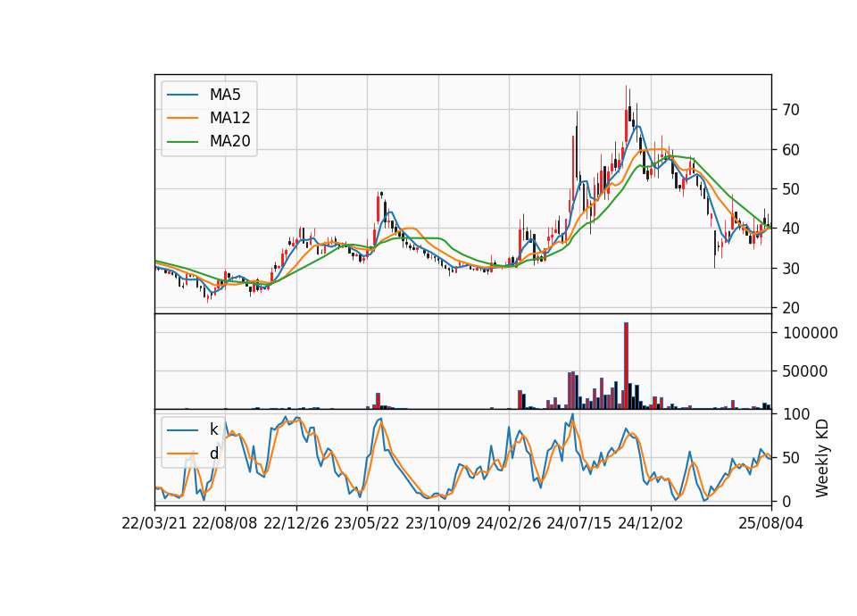Click the price axis value 70
Viewport: 857px width, 616px height.
tap(791, 110)
